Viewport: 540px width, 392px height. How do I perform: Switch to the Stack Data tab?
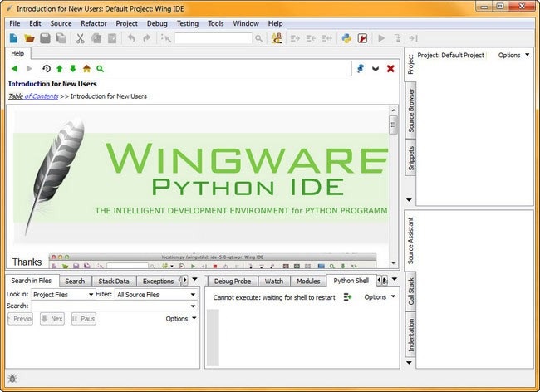click(114, 282)
